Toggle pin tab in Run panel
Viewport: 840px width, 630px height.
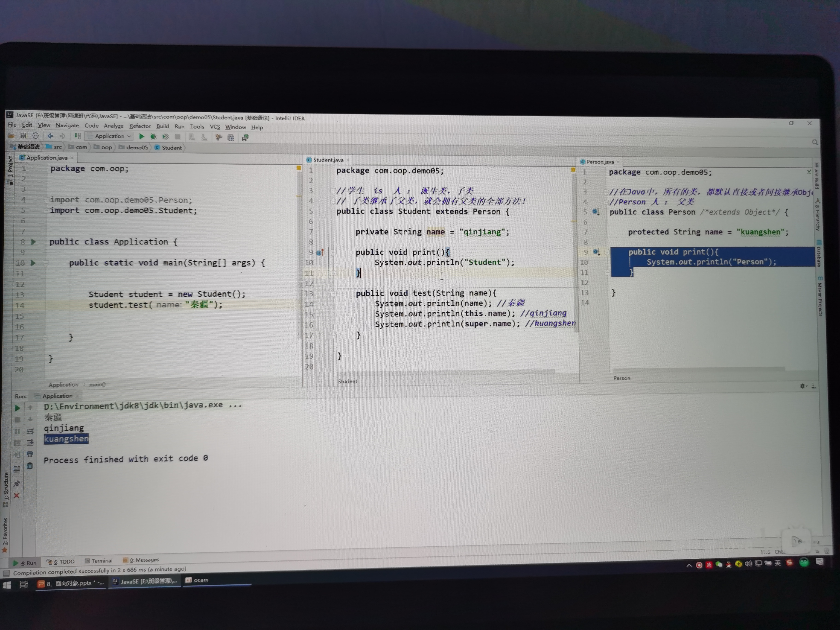point(17,483)
